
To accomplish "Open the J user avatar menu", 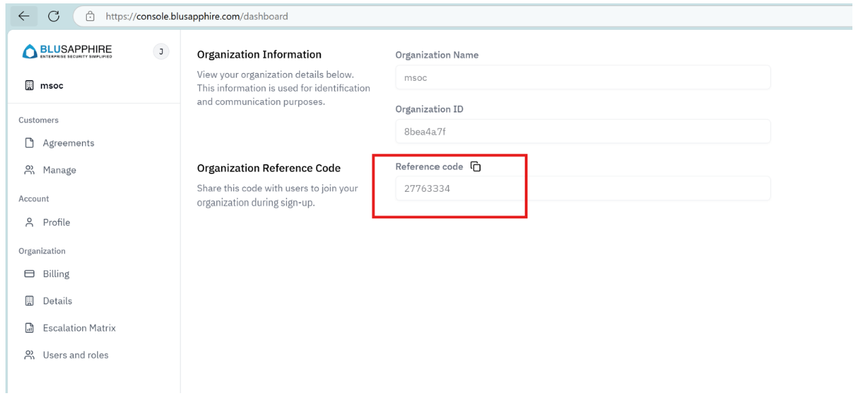I will click(161, 52).
